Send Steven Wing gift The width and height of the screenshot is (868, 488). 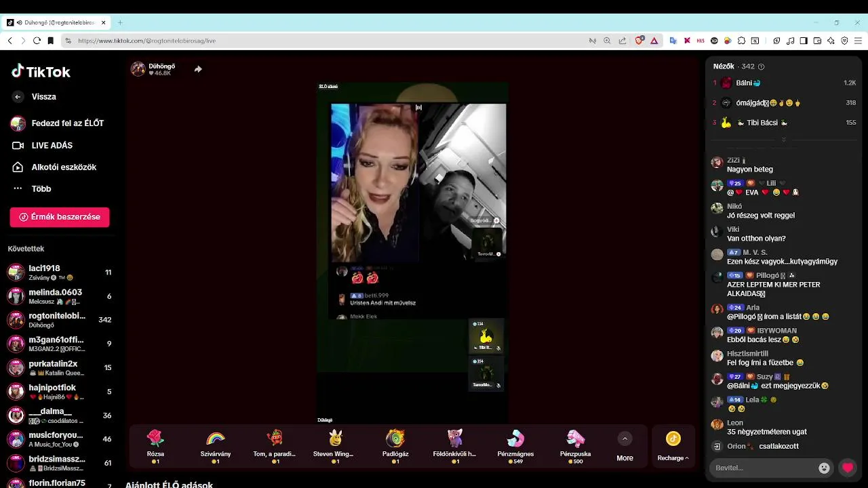point(334,446)
